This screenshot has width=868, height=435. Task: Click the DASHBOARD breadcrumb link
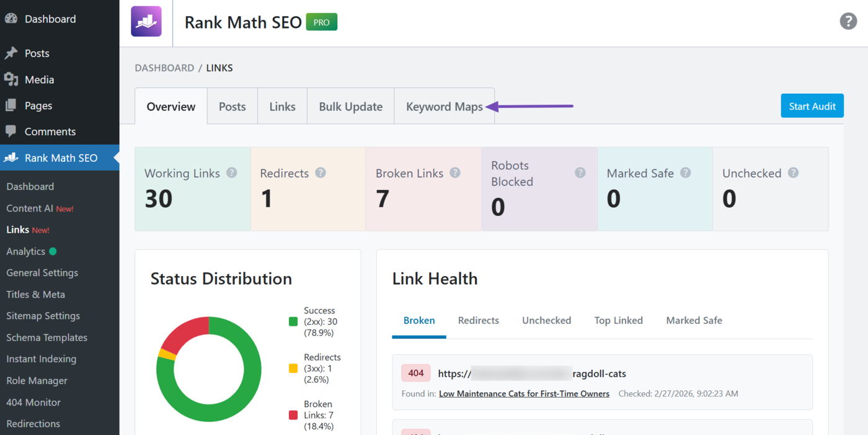(164, 68)
